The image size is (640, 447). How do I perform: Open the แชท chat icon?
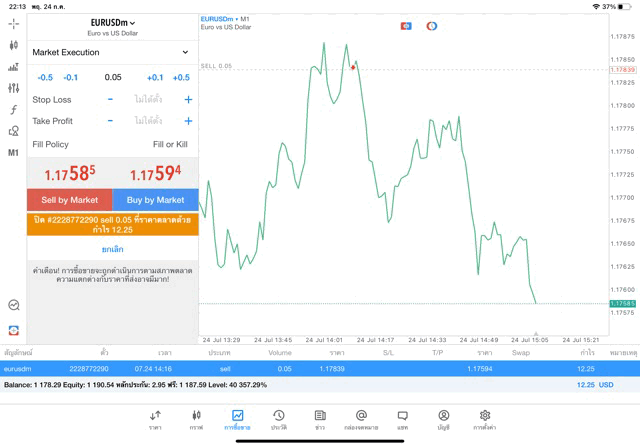tap(402, 420)
